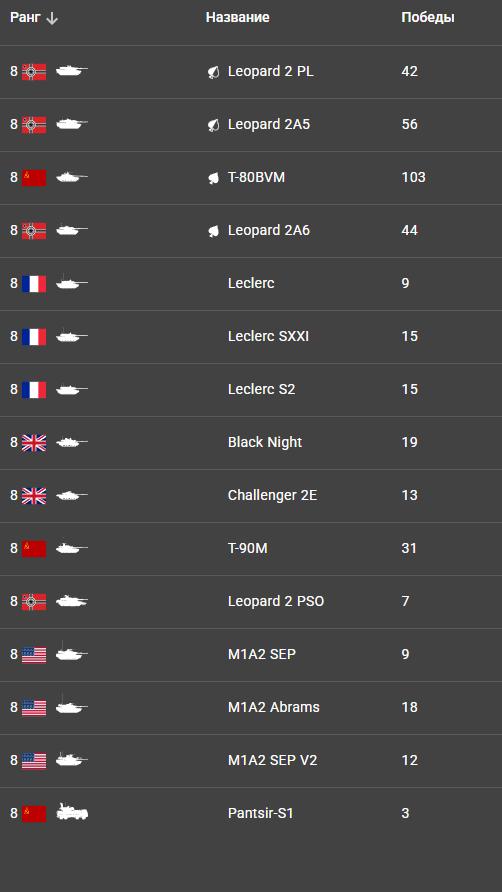Image resolution: width=502 pixels, height=892 pixels.
Task: Click the US flag in M1A2 Abrams row
Action: click(34, 708)
